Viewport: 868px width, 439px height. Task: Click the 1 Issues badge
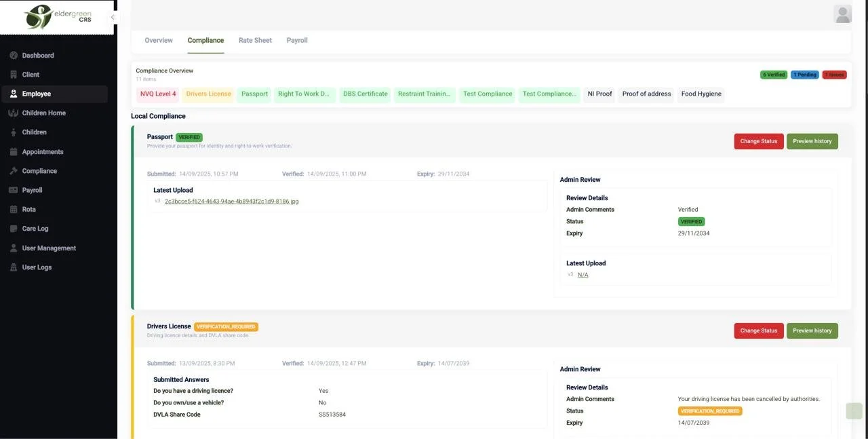coord(835,75)
